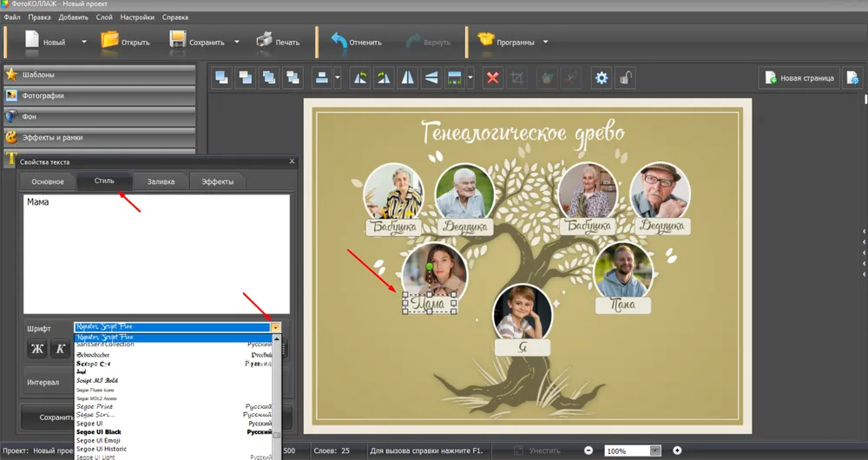This screenshot has height=460, width=868.
Task: Click the padlock lock icon
Action: (x=624, y=78)
